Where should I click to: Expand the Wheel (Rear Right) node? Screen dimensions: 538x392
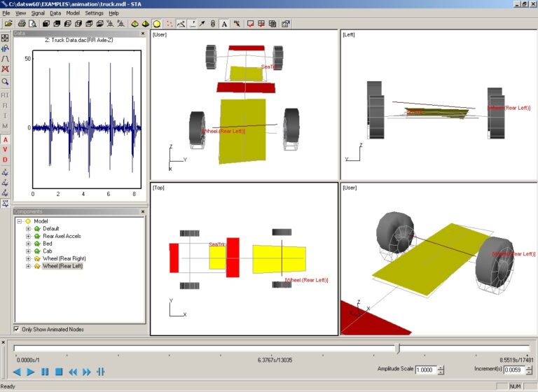[x=28, y=258]
